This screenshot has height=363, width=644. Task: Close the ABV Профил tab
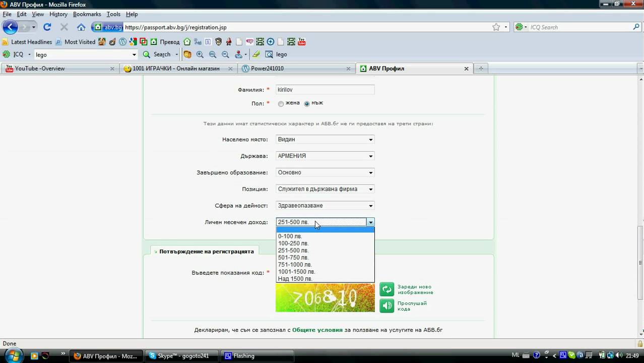(467, 69)
